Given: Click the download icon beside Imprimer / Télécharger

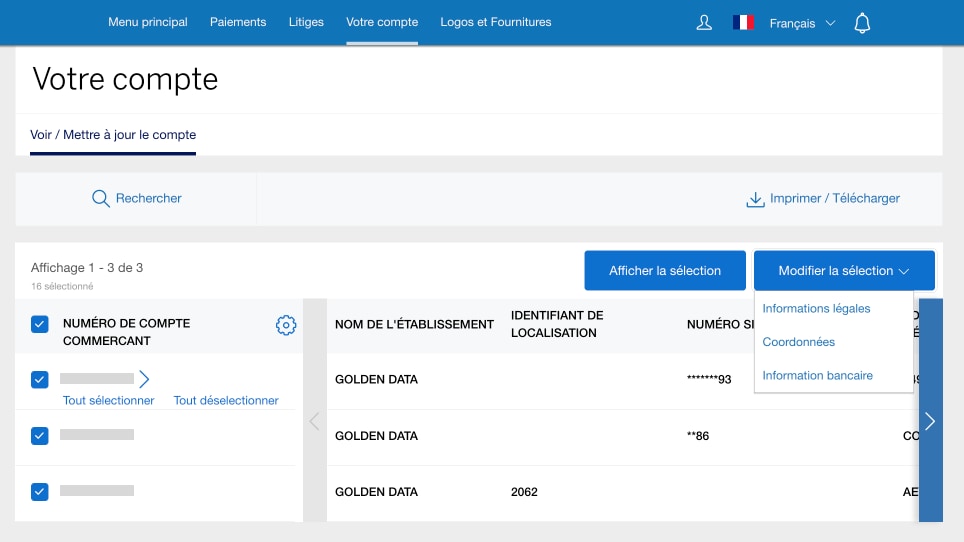Looking at the screenshot, I should tap(755, 199).
